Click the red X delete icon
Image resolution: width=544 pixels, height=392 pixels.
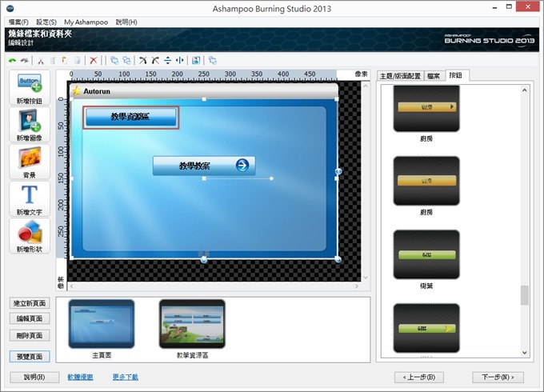tap(94, 60)
